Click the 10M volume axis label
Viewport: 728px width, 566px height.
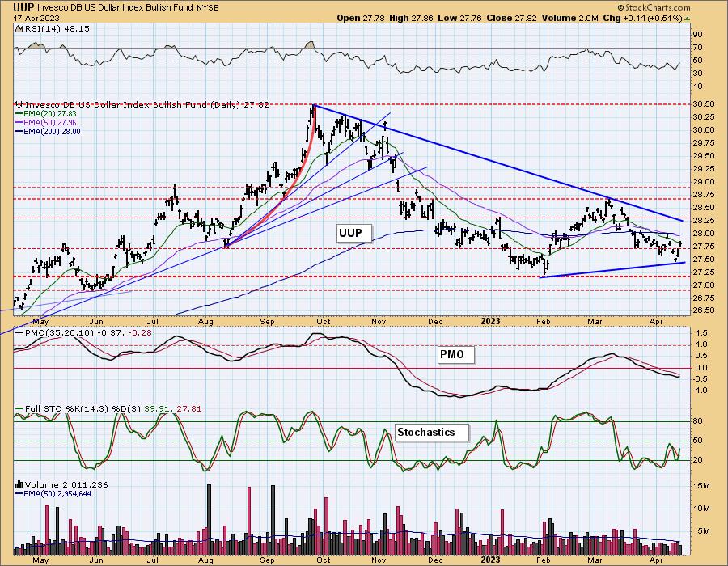pos(701,509)
